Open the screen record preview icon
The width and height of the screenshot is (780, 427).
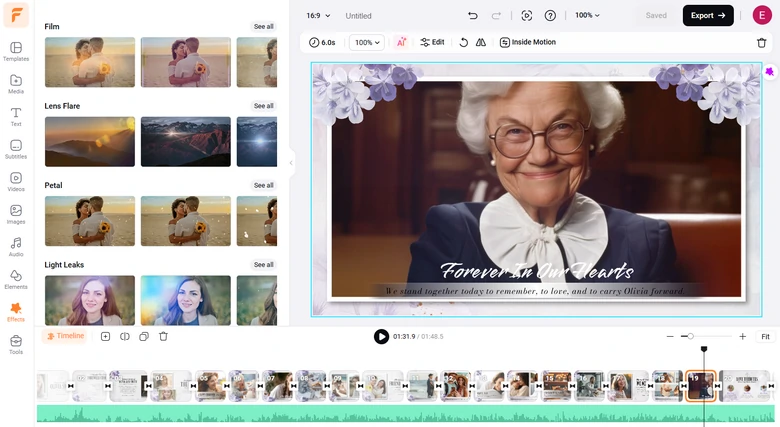pos(527,16)
